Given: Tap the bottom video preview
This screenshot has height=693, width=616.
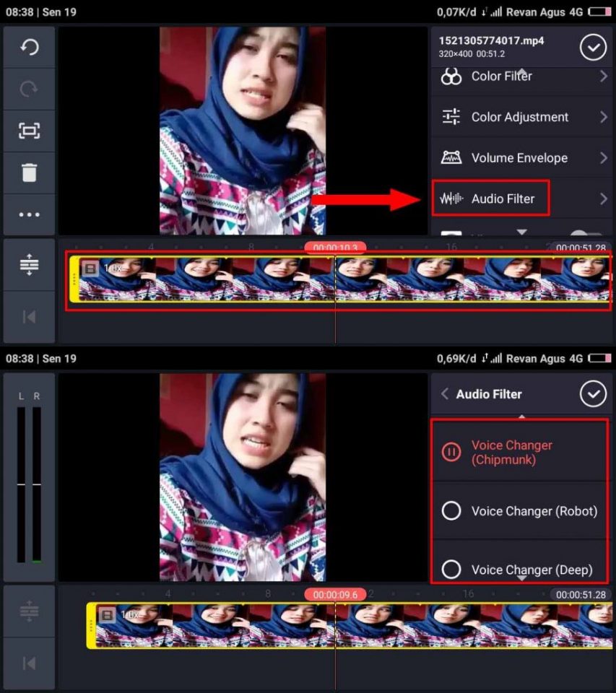Looking at the screenshot, I should point(243,477).
